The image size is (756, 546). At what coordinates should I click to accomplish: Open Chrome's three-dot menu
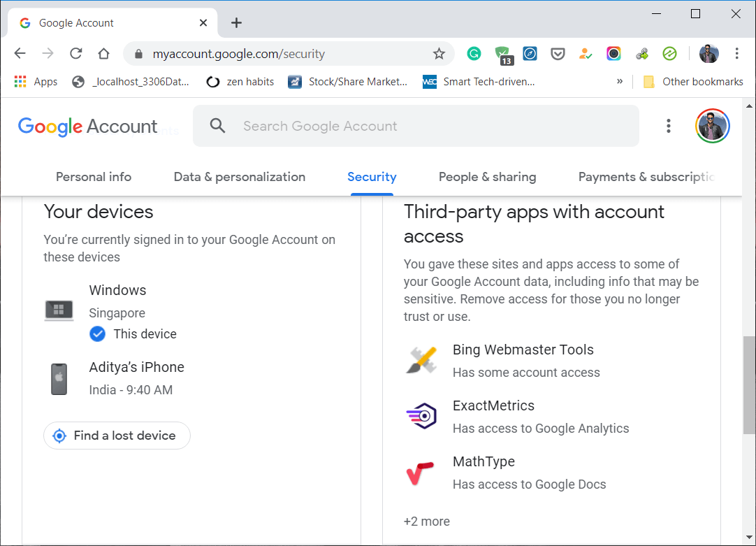click(736, 53)
